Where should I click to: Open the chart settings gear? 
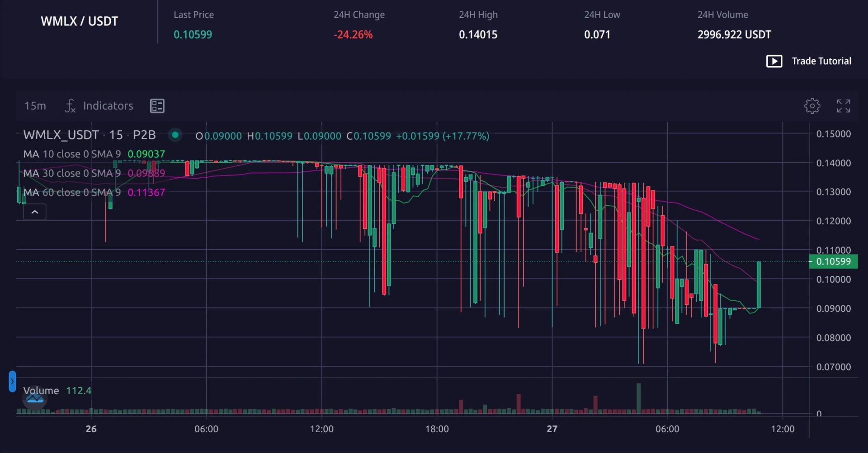point(812,106)
